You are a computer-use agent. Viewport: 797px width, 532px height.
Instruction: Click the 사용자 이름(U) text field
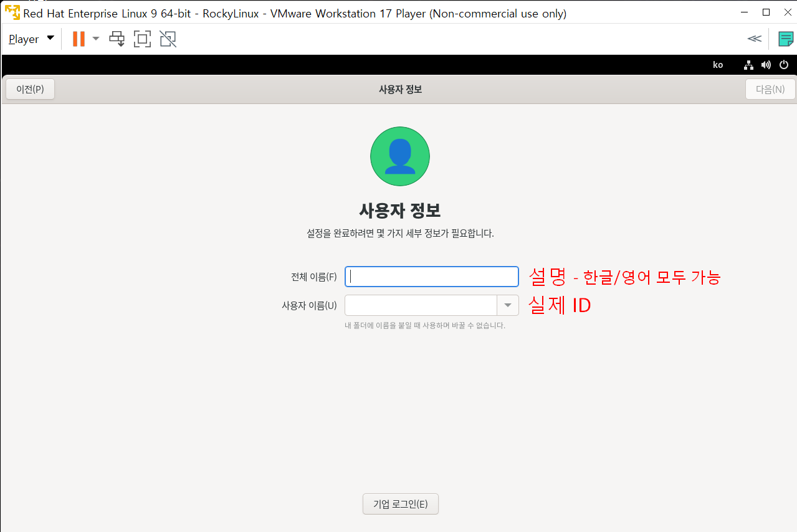[x=421, y=305]
